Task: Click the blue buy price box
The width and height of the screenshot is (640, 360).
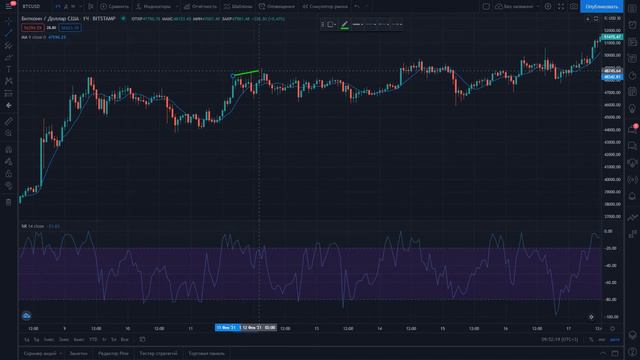Action: (x=69, y=28)
